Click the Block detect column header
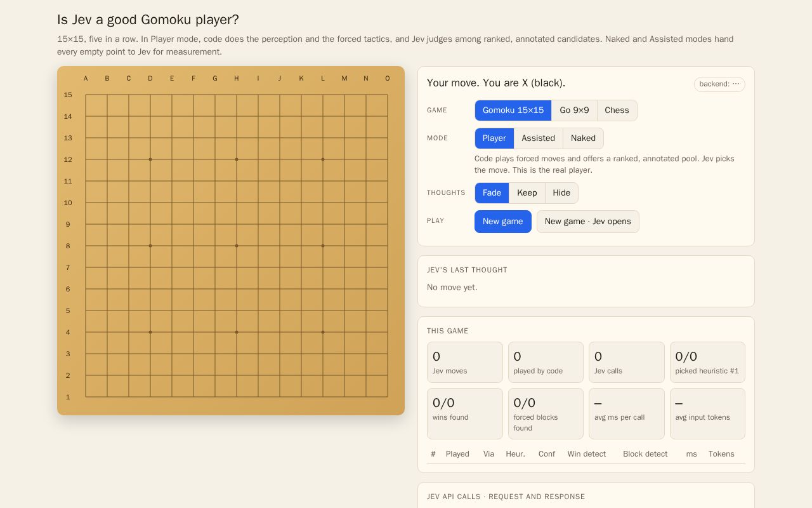This screenshot has width=812, height=508. (x=645, y=454)
